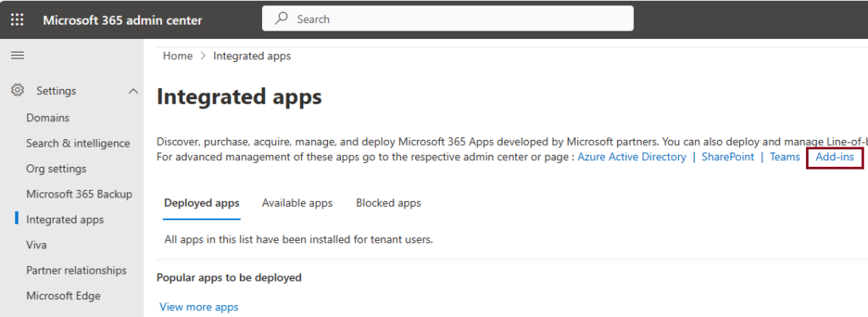The width and height of the screenshot is (868, 317).
Task: Open SharePoint admin link
Action: click(x=728, y=157)
